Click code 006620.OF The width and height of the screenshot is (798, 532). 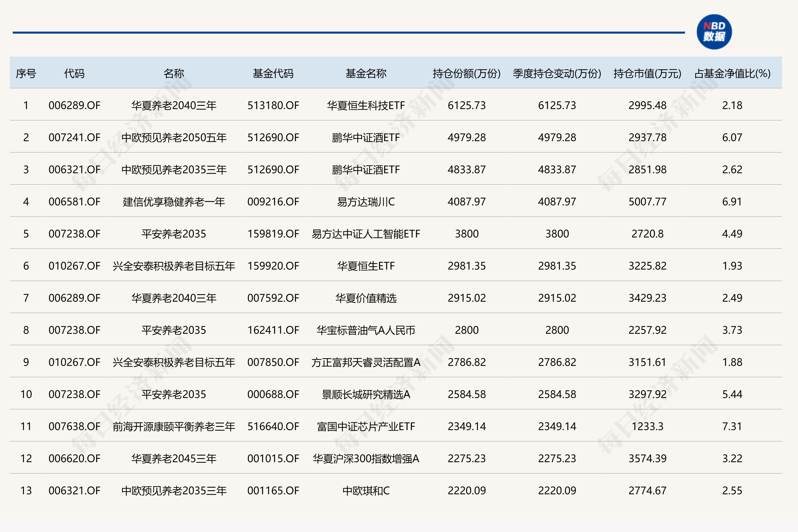tap(74, 458)
